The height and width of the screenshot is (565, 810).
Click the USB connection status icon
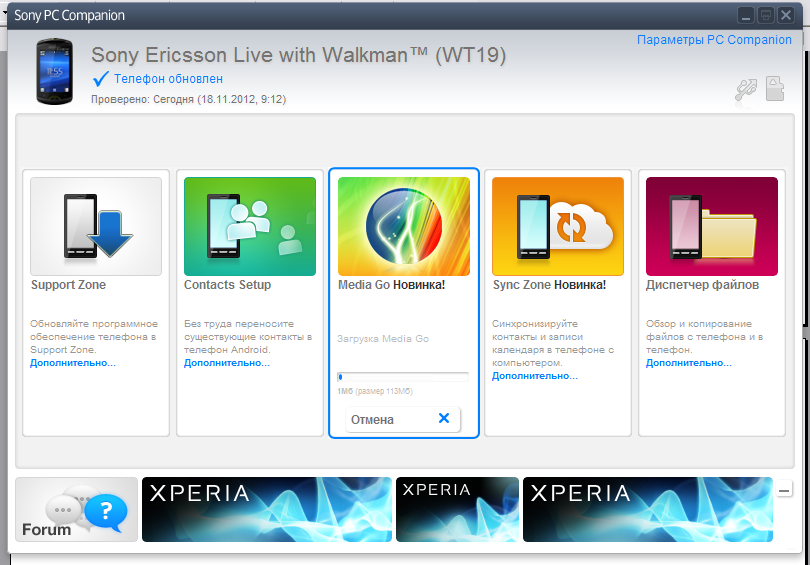tap(744, 90)
